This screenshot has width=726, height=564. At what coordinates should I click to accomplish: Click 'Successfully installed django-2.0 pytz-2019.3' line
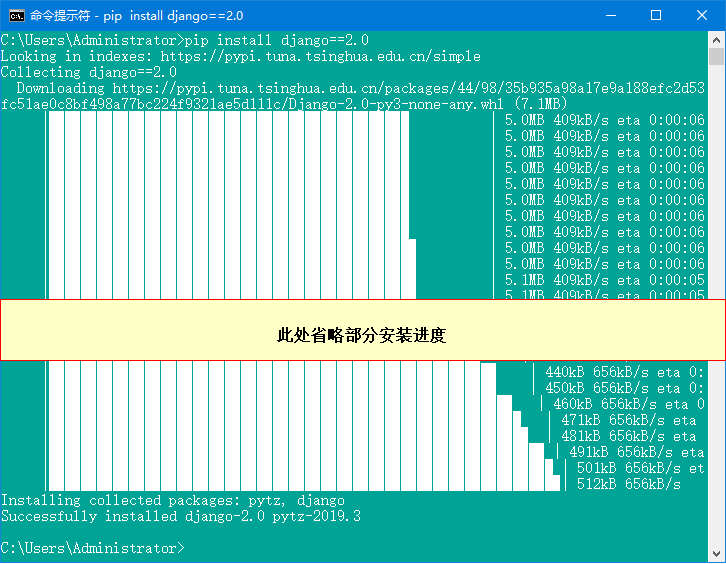coord(181,516)
